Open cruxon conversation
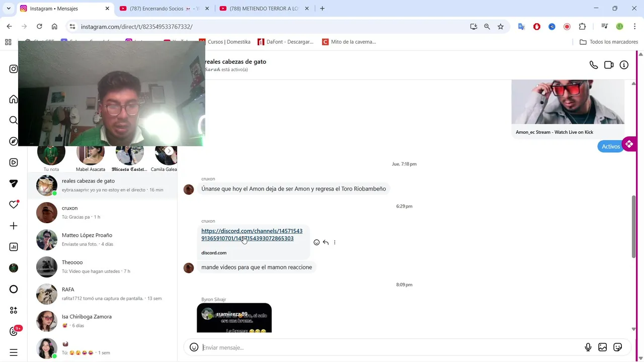644x362 pixels. [x=103, y=213]
